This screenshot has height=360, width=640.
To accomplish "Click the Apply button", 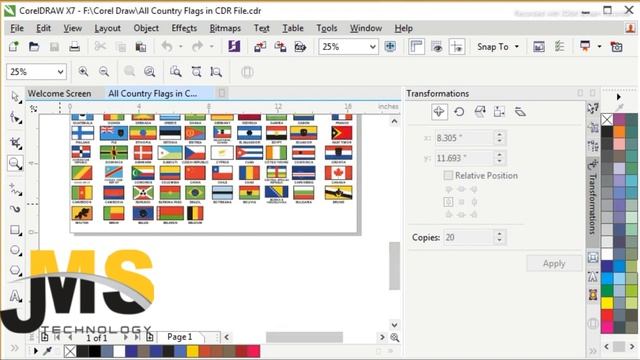I will (554, 263).
